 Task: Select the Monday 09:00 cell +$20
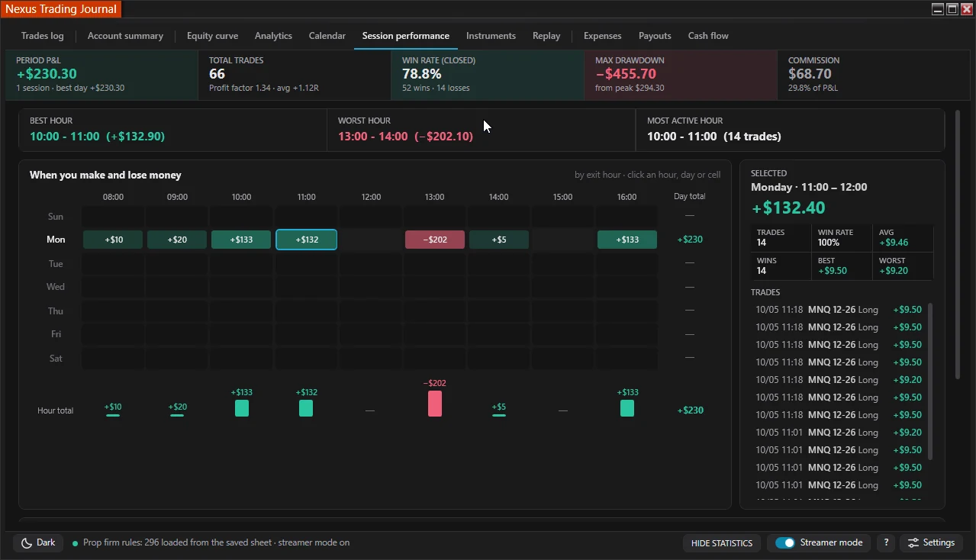[177, 240]
